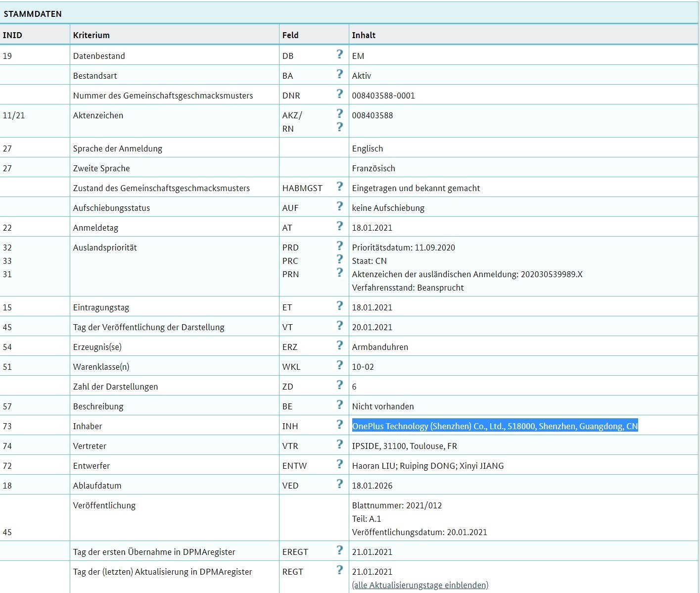Click the help icon for HABMGST field

tap(339, 186)
